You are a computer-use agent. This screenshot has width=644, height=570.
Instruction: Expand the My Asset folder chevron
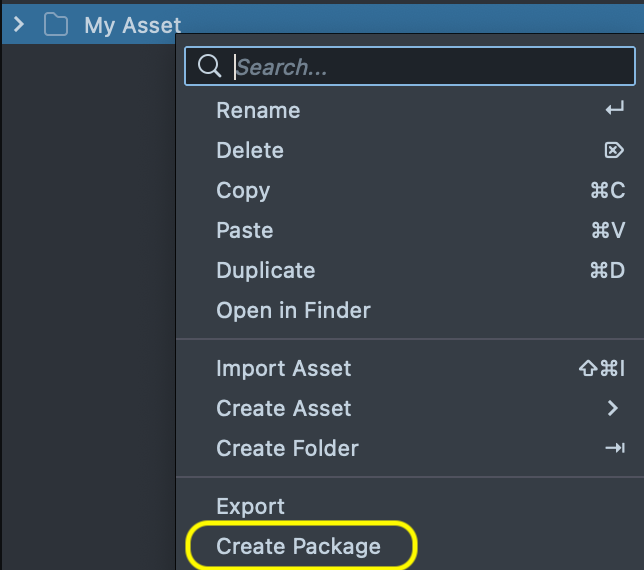coord(19,25)
